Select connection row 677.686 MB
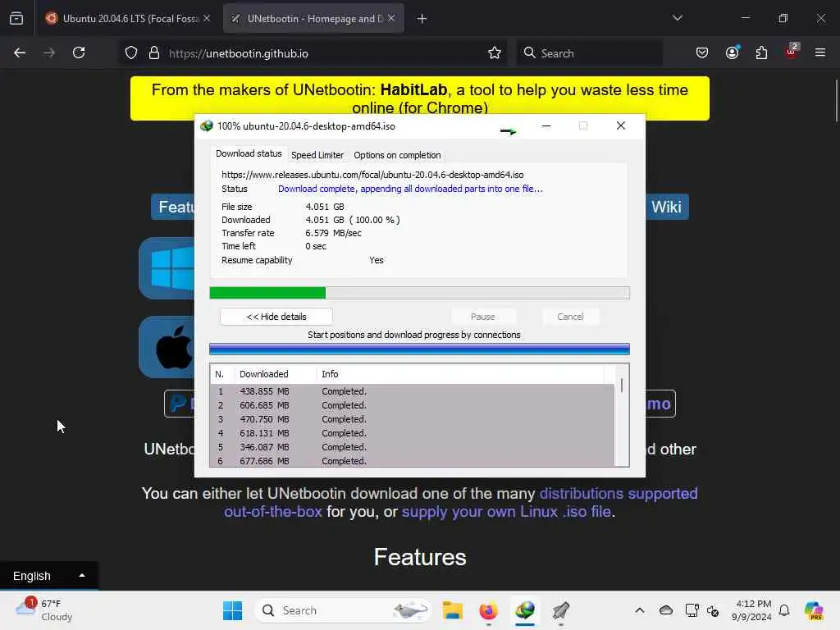 click(412, 461)
